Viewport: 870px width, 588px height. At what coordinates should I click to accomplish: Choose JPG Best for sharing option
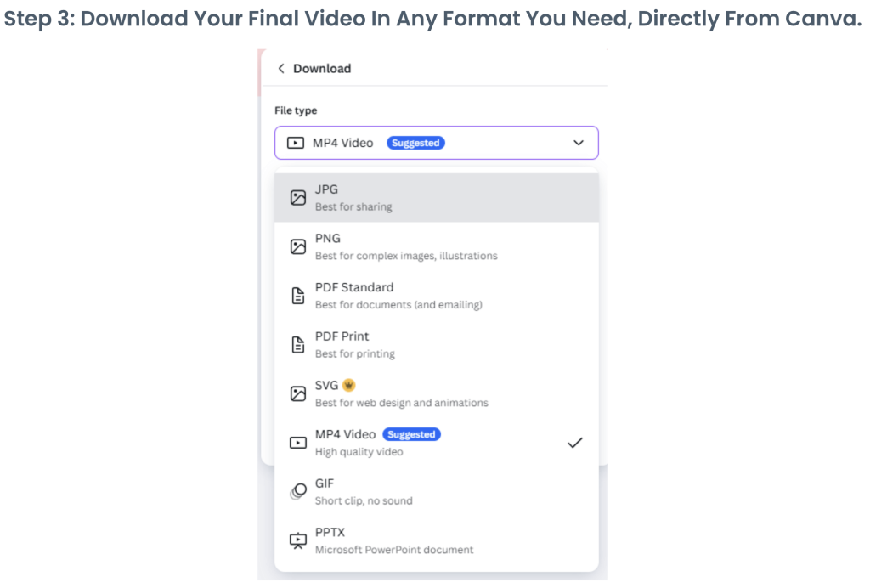436,198
